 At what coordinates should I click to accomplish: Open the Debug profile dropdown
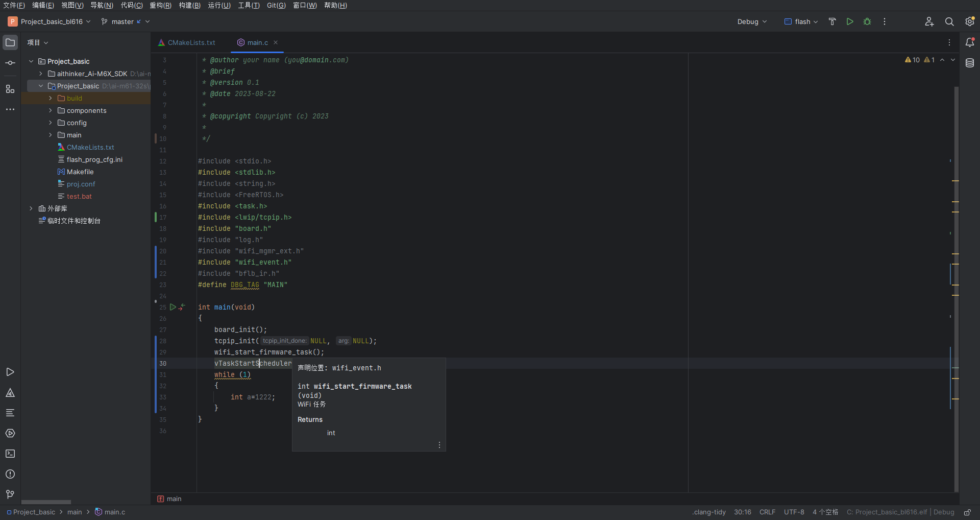(x=752, y=21)
